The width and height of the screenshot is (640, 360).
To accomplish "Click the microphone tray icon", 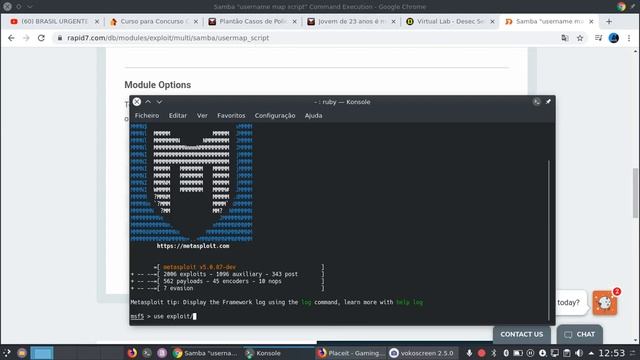I will point(469,353).
